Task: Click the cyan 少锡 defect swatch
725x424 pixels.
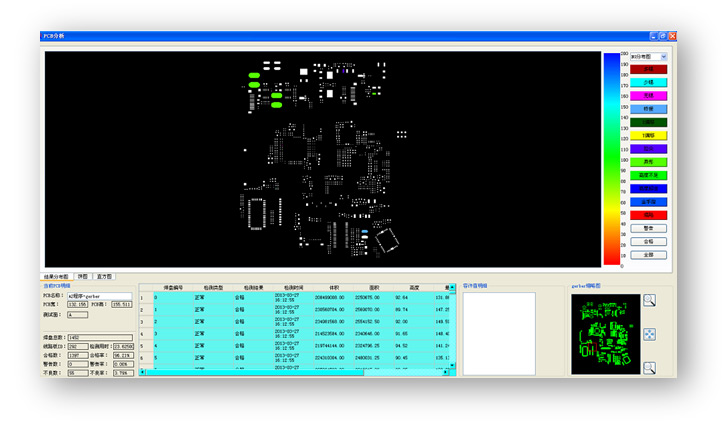Action: point(648,82)
